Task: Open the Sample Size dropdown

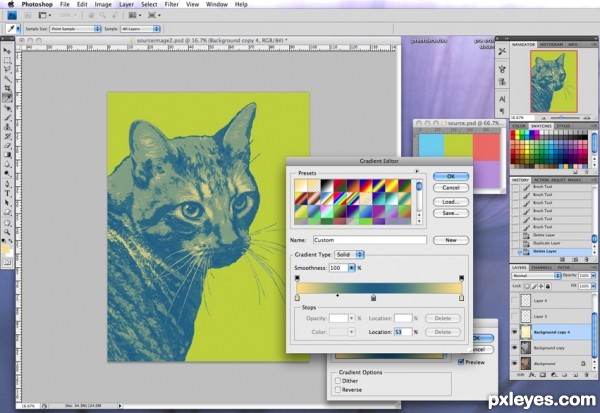Action: tap(75, 29)
